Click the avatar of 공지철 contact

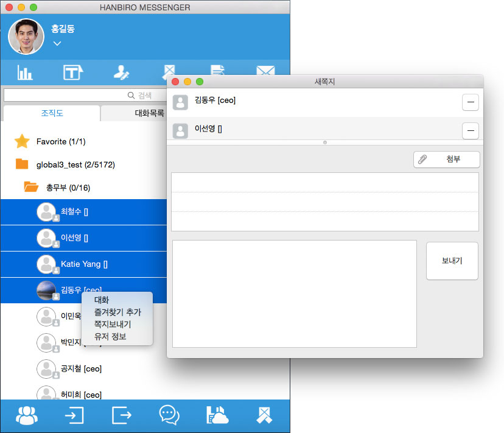pyautogui.click(x=47, y=368)
